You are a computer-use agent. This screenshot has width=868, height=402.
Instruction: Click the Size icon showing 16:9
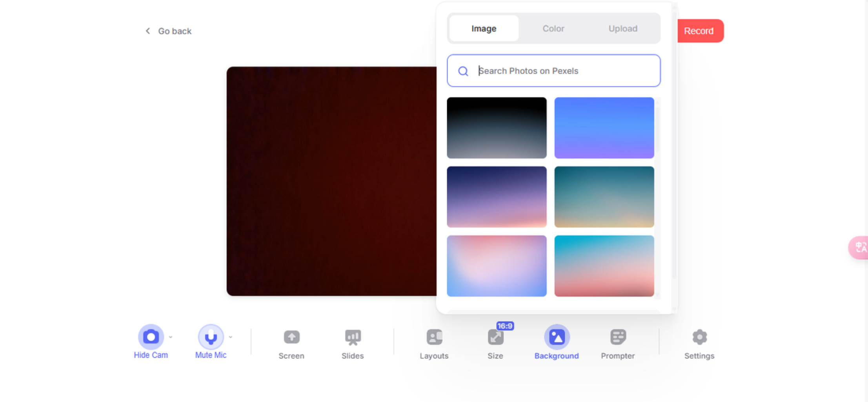pyautogui.click(x=495, y=337)
